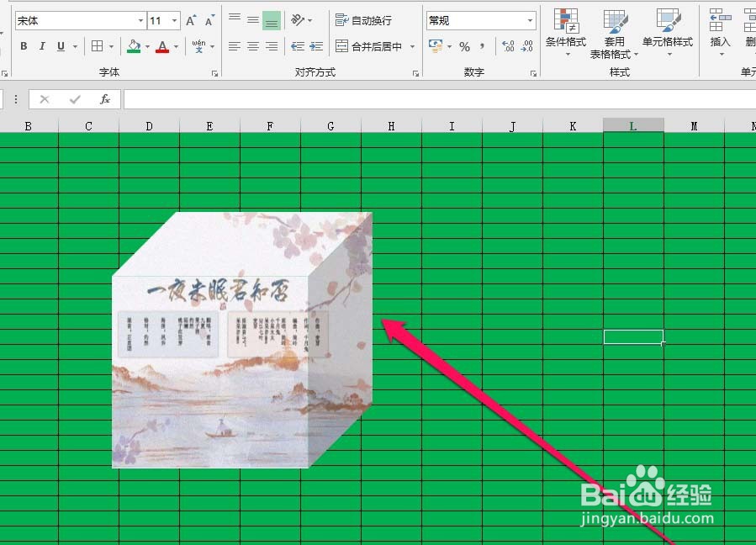
Task: Decrease decimal places
Action: pyautogui.click(x=527, y=46)
